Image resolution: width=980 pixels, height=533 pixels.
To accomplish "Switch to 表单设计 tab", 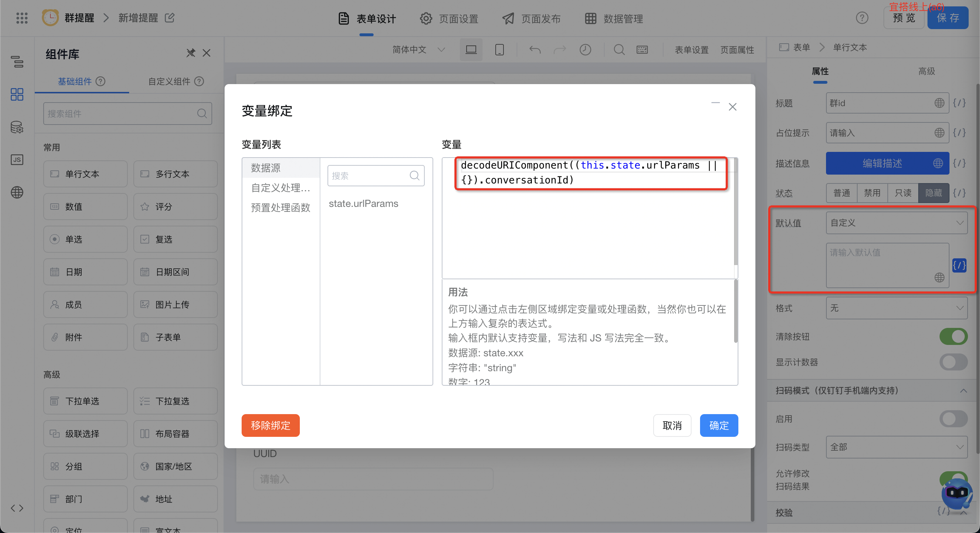I will (367, 19).
